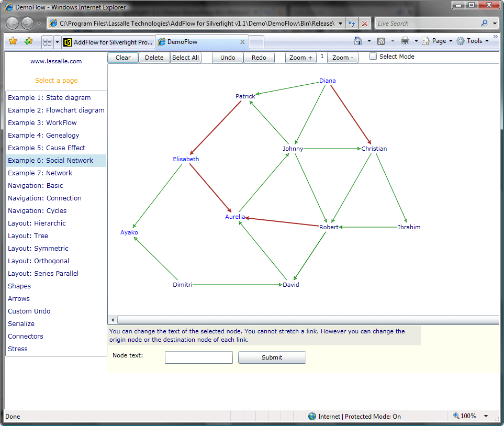Click the RSS Feeds icon
504x426 pixels.
click(380, 40)
